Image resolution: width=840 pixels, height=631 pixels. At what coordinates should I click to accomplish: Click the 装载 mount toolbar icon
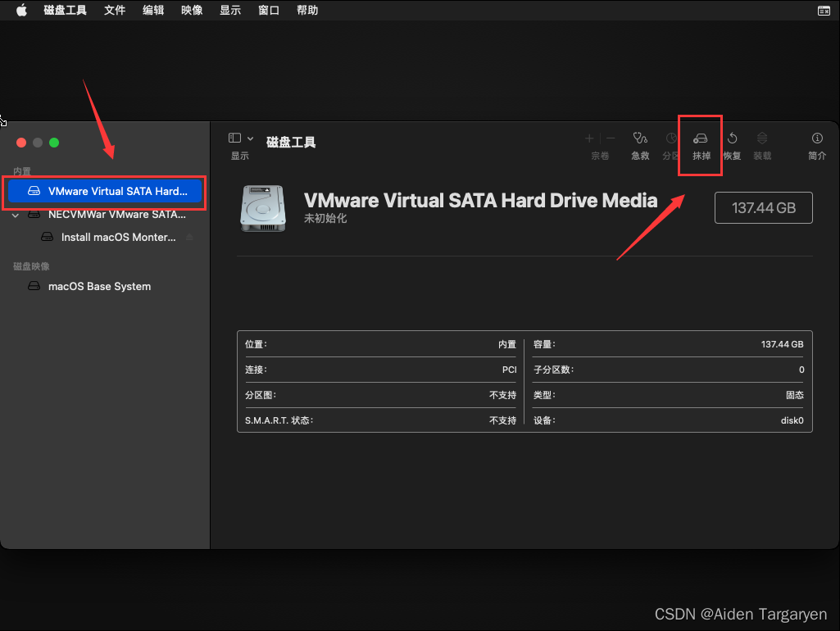click(x=762, y=138)
